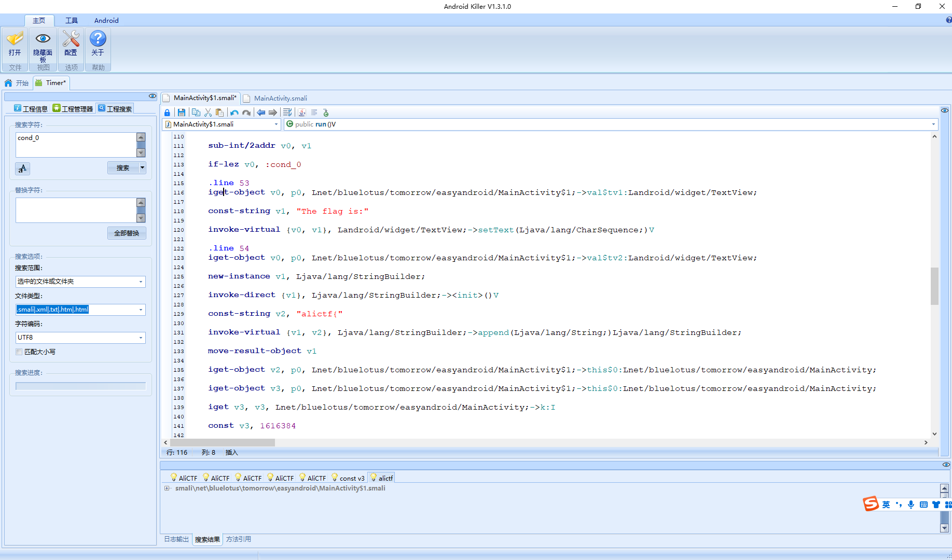Toggle the editor panel eye icon

[945, 110]
